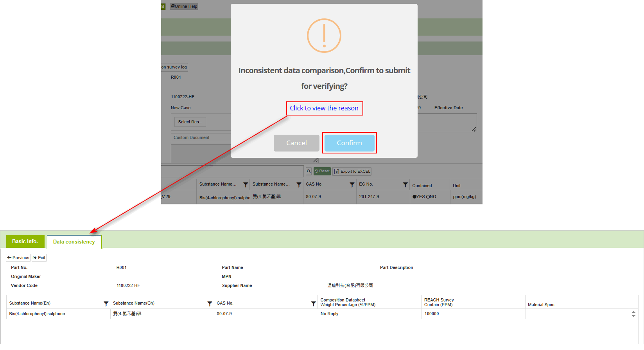Open Online Help at the top
This screenshot has height=350, width=644.
[x=184, y=6]
